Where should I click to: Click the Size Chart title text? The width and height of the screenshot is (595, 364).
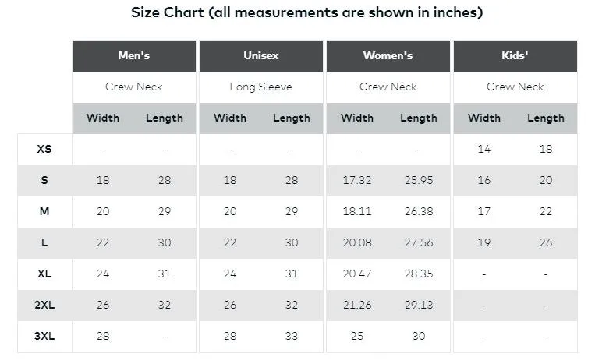[306, 13]
